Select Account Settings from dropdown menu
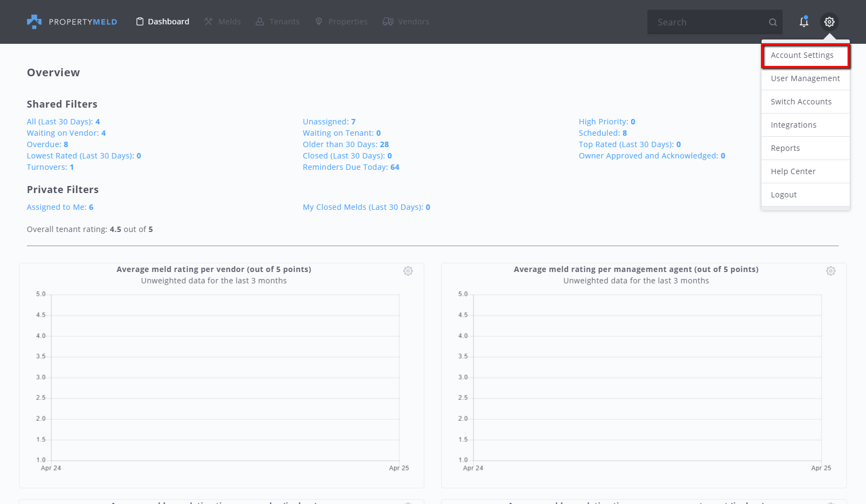 (x=802, y=55)
